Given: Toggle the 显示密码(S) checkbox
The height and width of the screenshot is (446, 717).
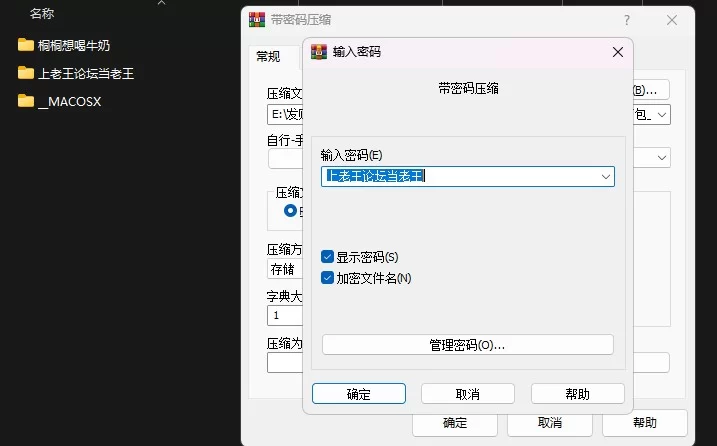Looking at the screenshot, I should tap(328, 257).
